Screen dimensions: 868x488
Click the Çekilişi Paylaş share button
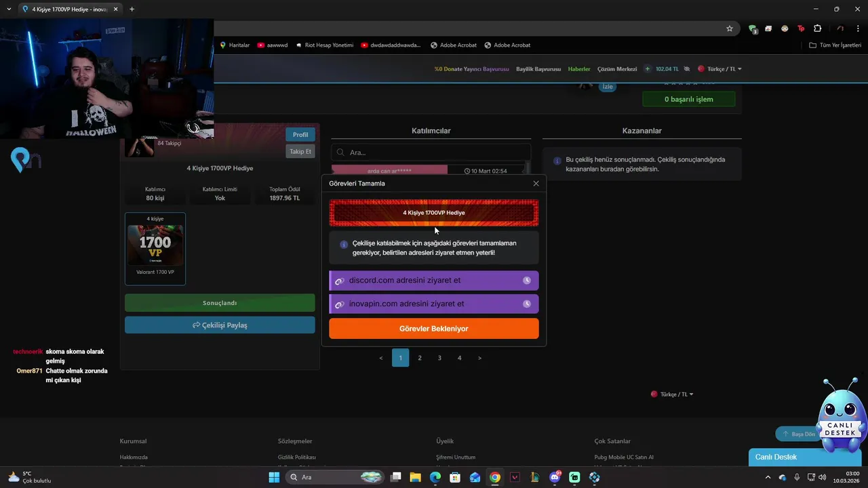220,325
